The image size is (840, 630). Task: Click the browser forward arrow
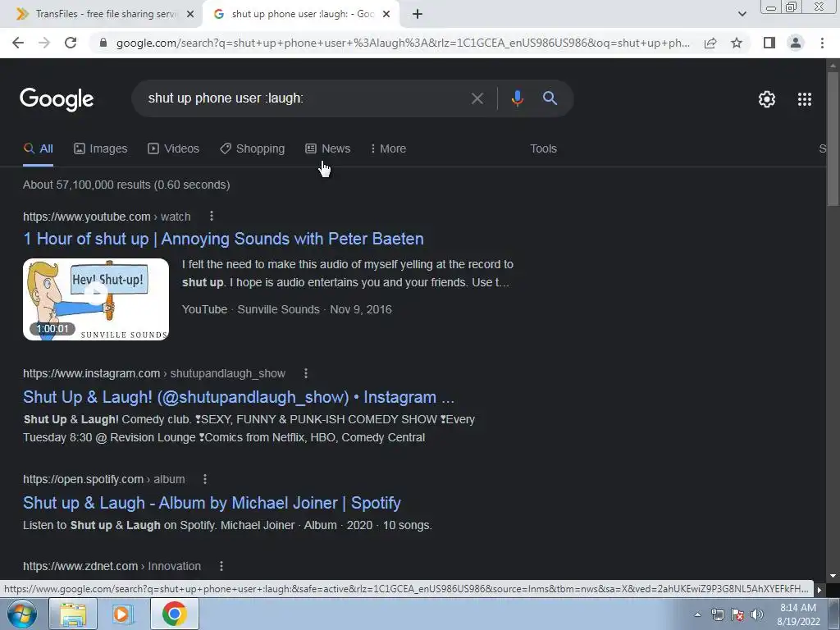[44, 43]
